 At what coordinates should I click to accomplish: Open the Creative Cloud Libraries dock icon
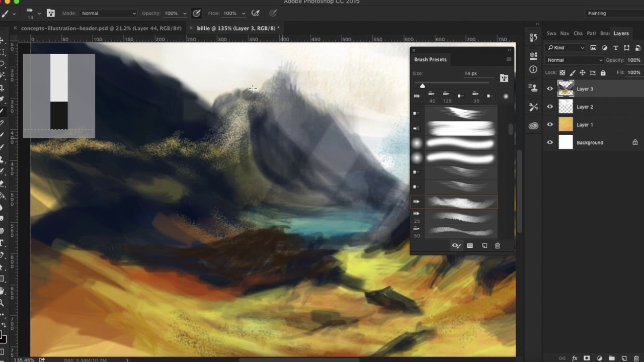click(533, 126)
